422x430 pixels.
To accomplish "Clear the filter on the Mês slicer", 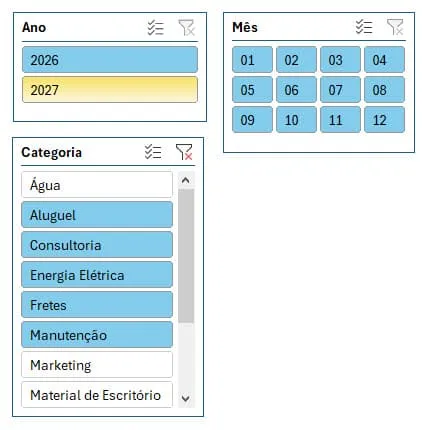I will pyautogui.click(x=395, y=27).
